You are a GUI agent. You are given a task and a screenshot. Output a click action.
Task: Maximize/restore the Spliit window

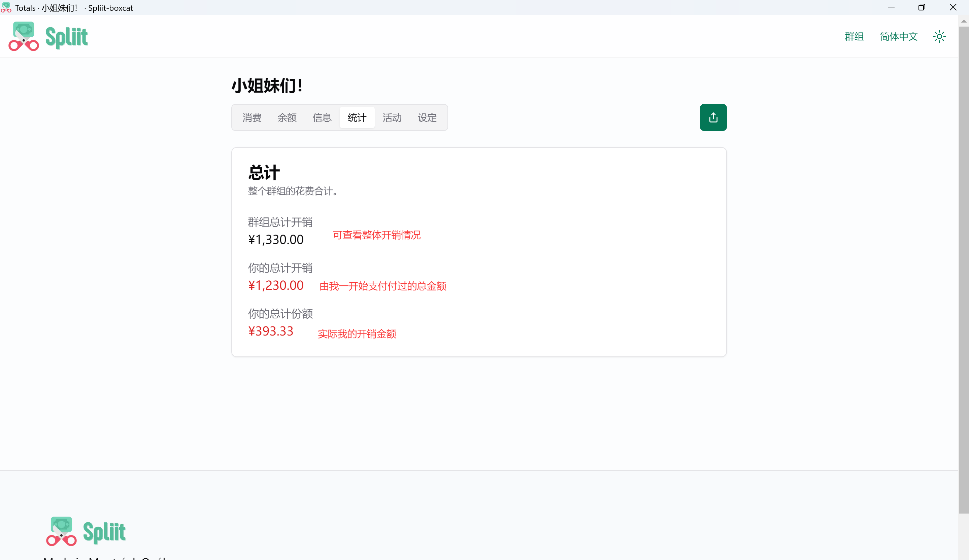click(x=922, y=7)
